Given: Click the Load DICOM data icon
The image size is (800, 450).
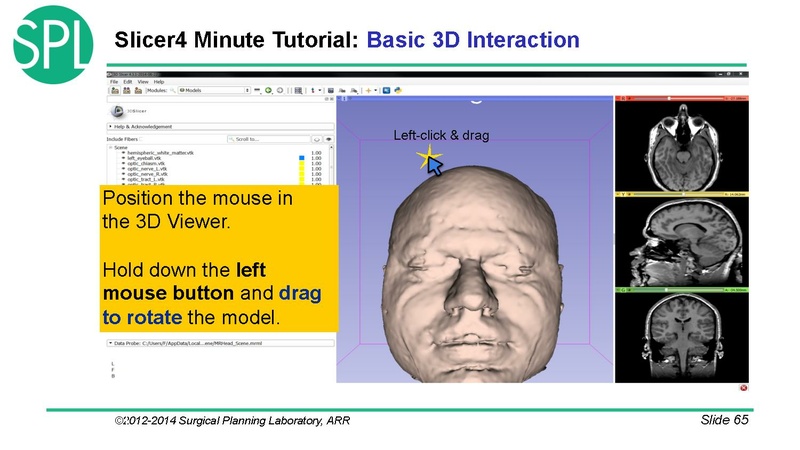Looking at the screenshot, I should pos(127,90).
